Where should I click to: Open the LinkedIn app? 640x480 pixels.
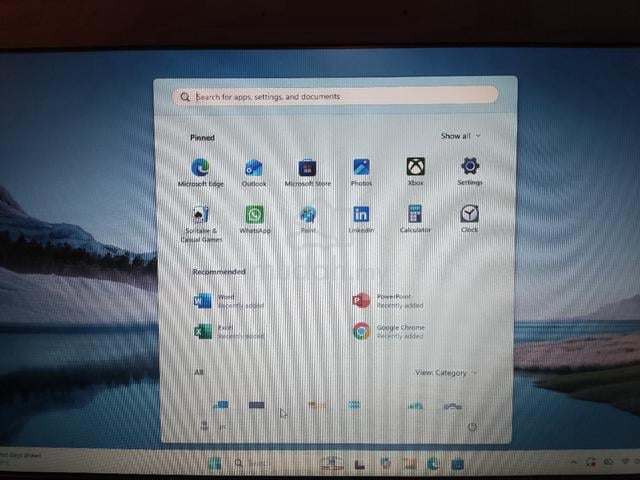361,219
